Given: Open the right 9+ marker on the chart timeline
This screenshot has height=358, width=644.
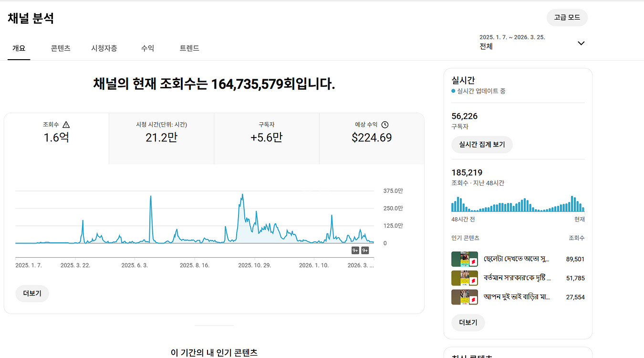Looking at the screenshot, I should (365, 251).
